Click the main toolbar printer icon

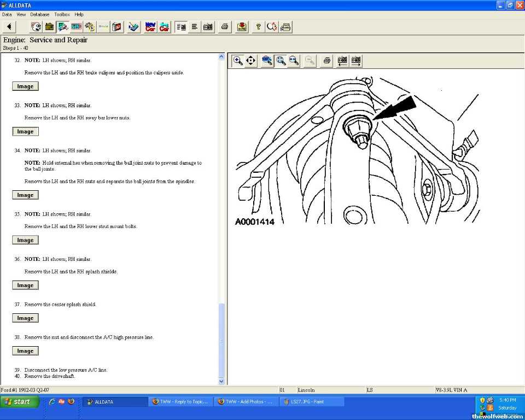(225, 27)
